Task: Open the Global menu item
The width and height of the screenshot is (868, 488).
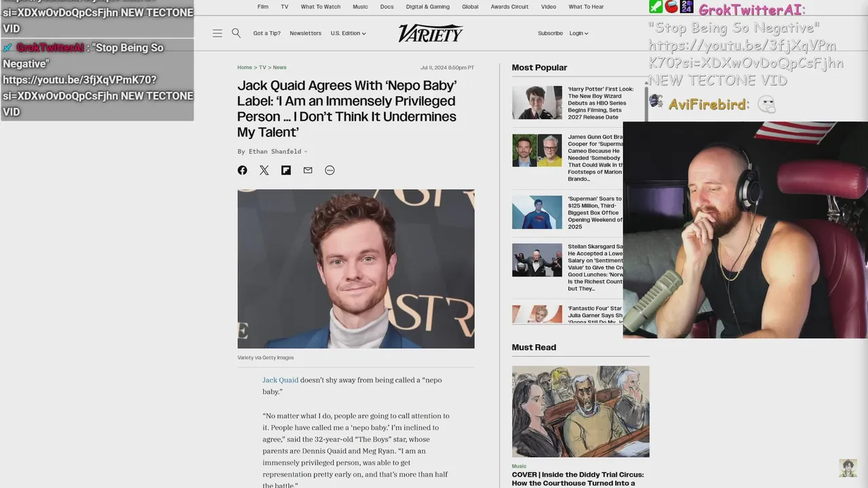Action: 471,7
